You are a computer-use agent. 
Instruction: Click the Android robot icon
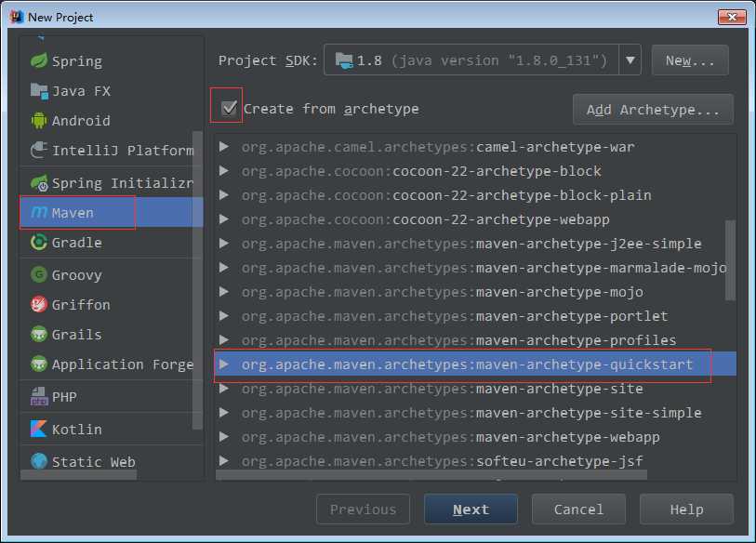click(x=38, y=121)
